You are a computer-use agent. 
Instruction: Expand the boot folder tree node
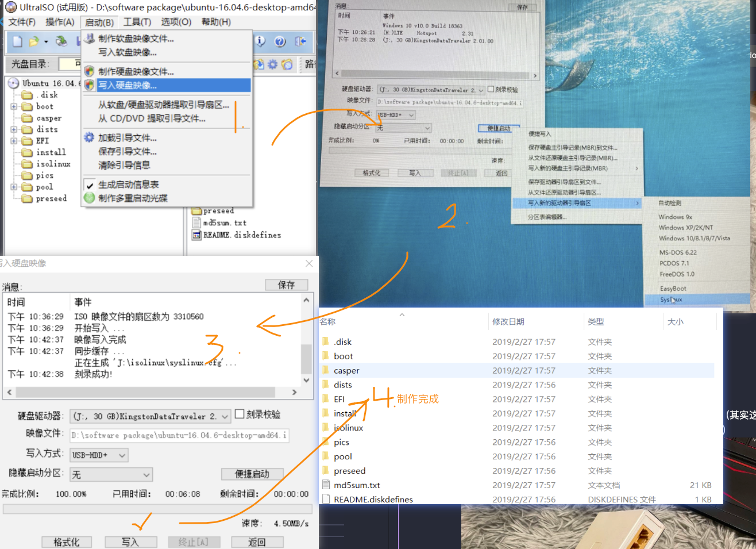point(14,106)
